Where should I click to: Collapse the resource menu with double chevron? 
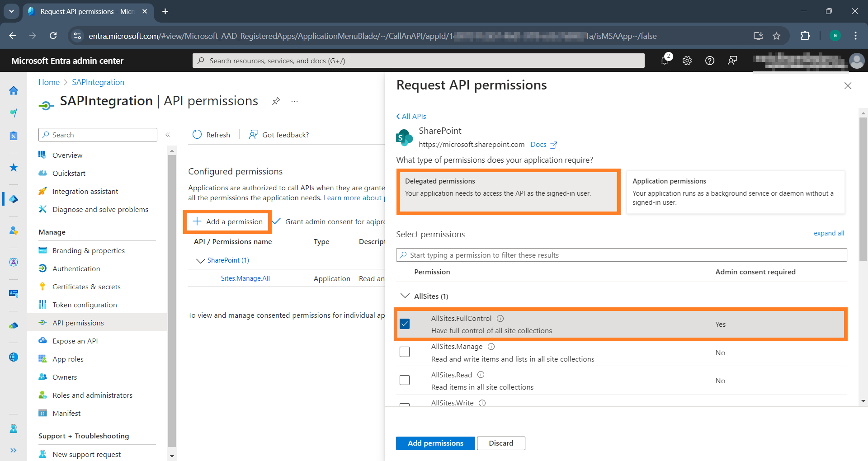168,135
